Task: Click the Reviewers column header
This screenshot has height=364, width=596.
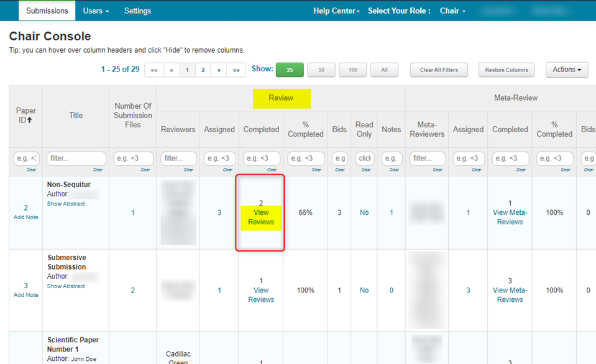Action: pos(178,129)
